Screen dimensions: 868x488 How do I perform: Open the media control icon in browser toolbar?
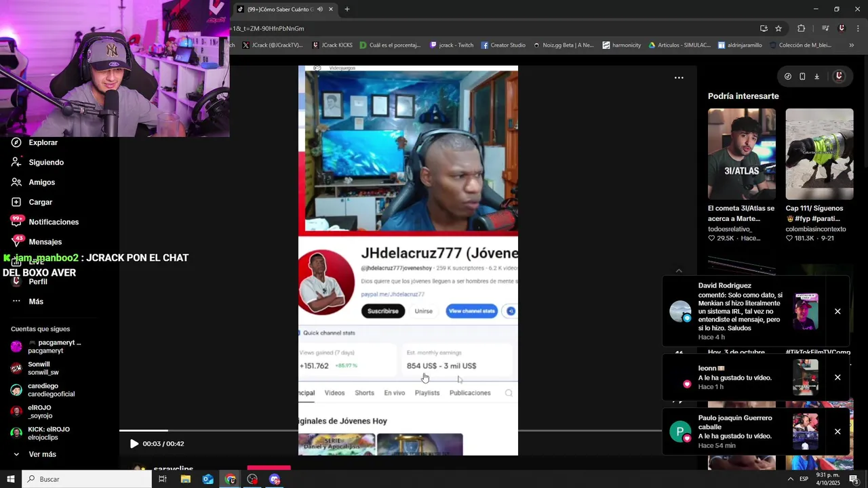[x=825, y=28]
